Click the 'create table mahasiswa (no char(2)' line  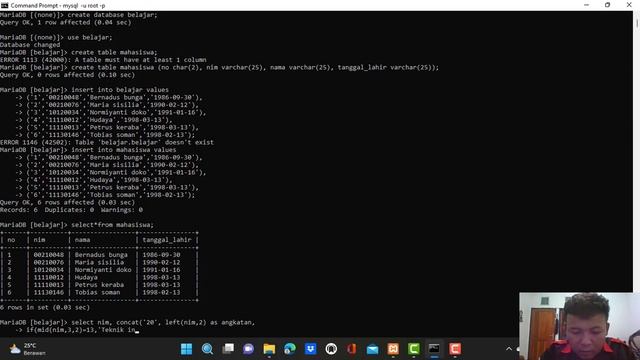pyautogui.click(x=220, y=67)
